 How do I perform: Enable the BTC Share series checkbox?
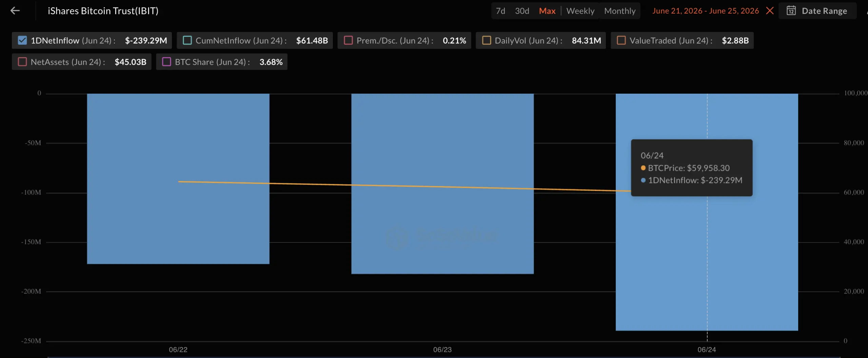point(166,62)
